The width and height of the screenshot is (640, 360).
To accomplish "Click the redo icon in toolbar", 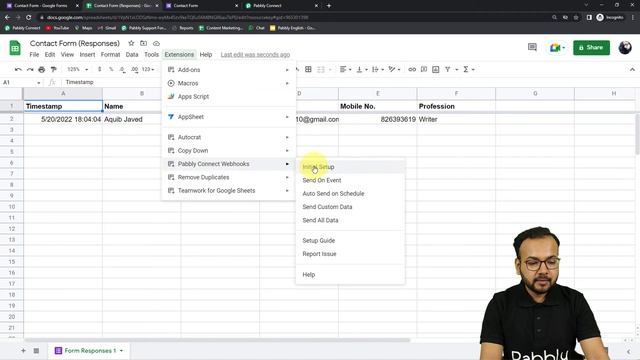I will pos(30,69).
